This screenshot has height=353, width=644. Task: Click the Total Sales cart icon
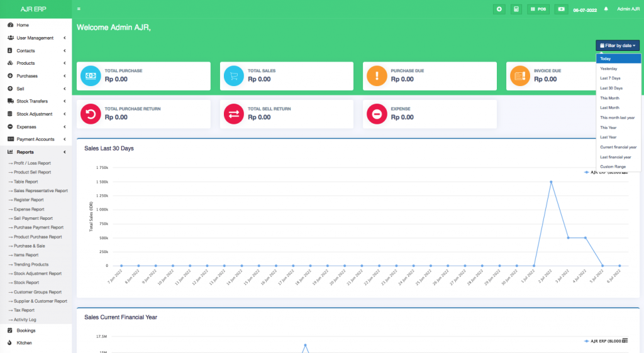pos(234,76)
